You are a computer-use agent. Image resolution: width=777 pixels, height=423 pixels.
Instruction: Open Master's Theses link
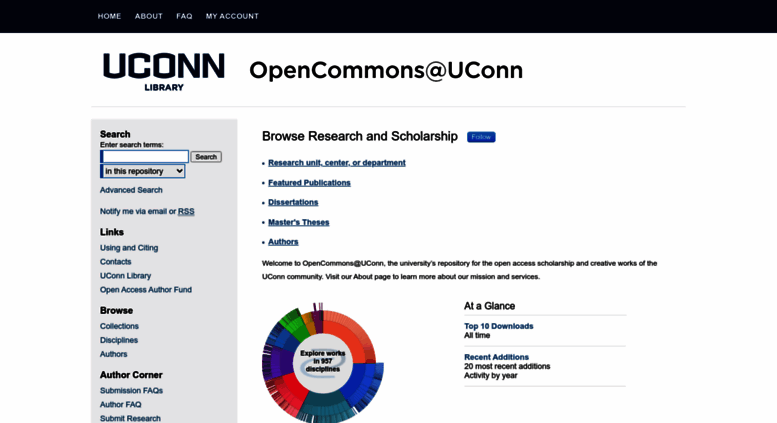[x=299, y=222]
